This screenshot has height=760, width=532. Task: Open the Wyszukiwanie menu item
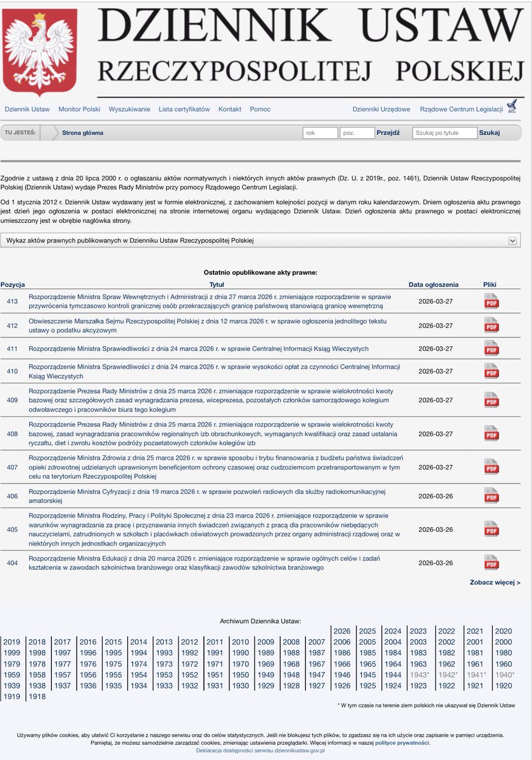129,109
